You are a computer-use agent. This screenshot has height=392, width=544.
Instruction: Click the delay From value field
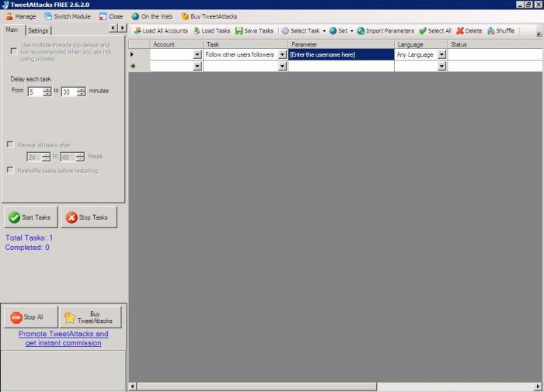(x=36, y=92)
